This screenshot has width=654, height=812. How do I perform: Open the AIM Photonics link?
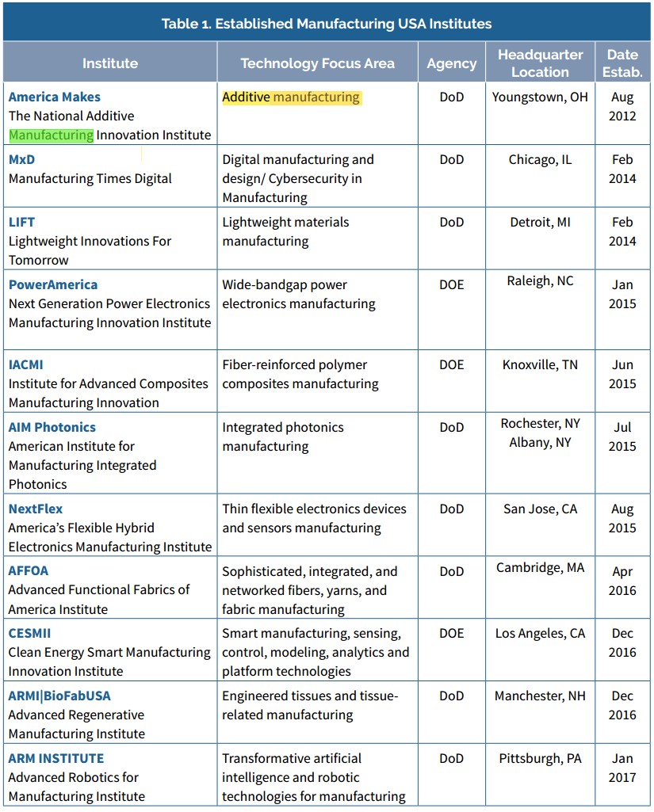click(52, 427)
